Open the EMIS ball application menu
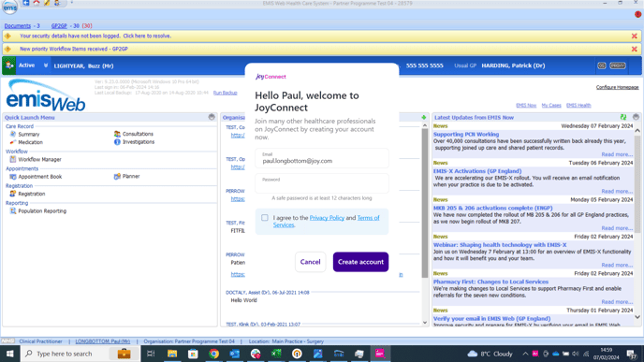This screenshot has height=362, width=644. [10, 7]
